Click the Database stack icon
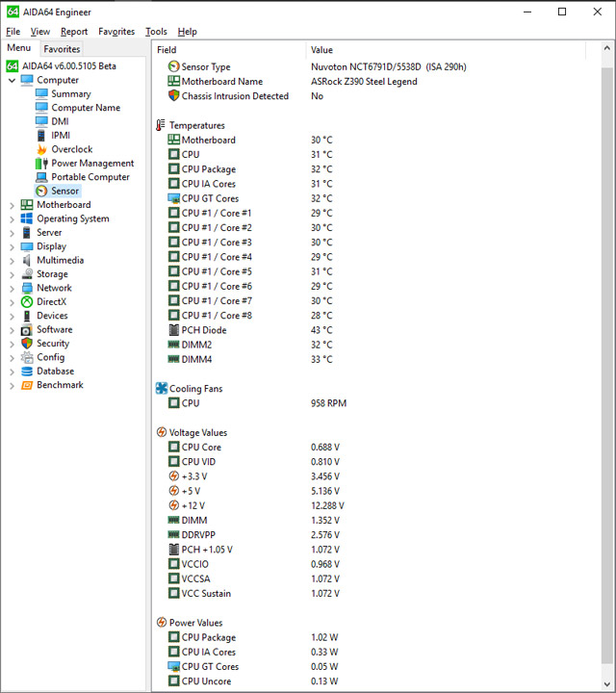616x693 pixels. click(27, 372)
